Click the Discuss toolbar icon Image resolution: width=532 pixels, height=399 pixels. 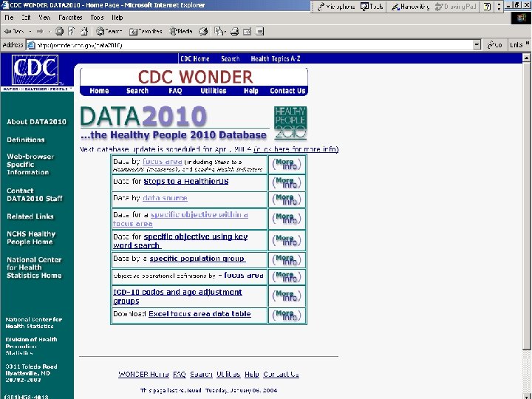(x=260, y=32)
